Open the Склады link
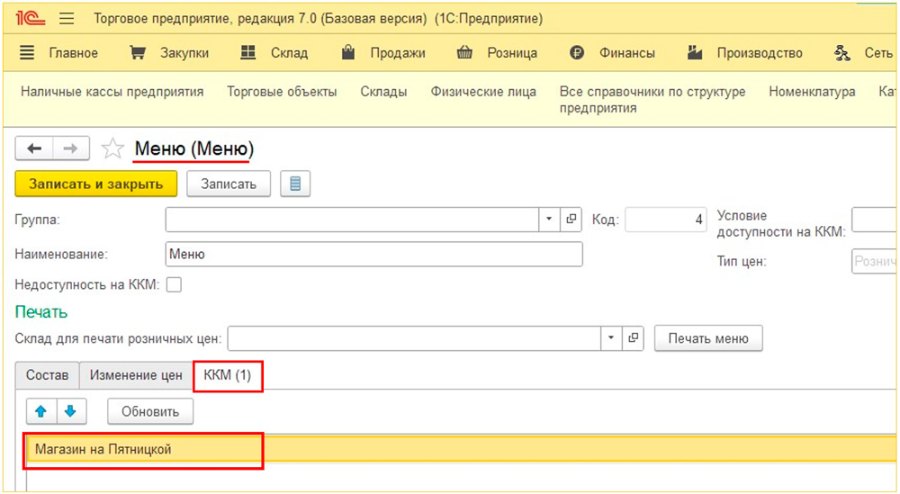This screenshot has height=494, width=900. tap(383, 92)
